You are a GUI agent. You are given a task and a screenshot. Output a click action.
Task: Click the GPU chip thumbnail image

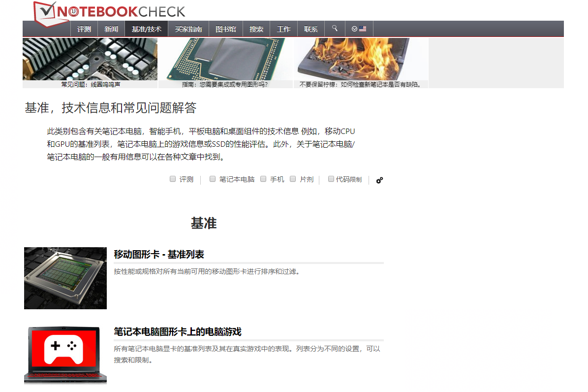(65, 278)
